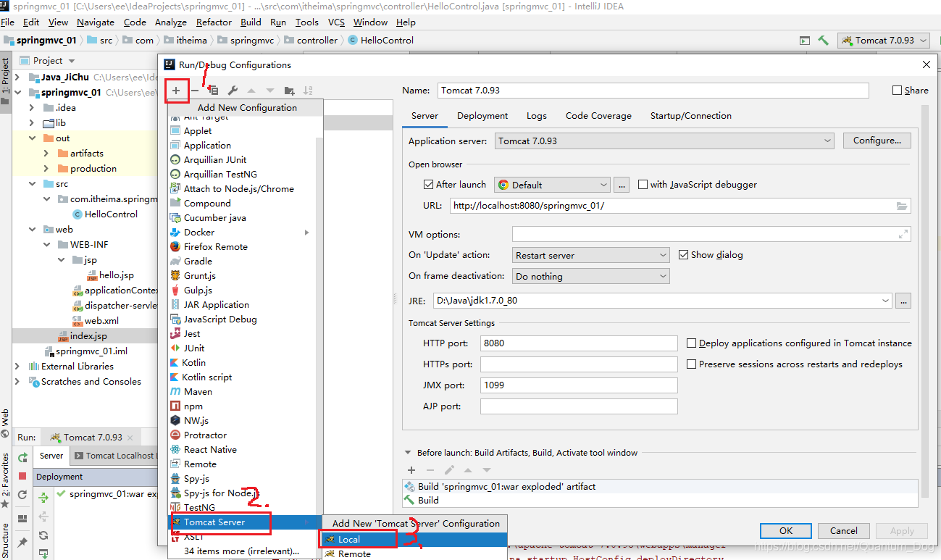Open On 'Update' action dropdown

pyautogui.click(x=591, y=255)
